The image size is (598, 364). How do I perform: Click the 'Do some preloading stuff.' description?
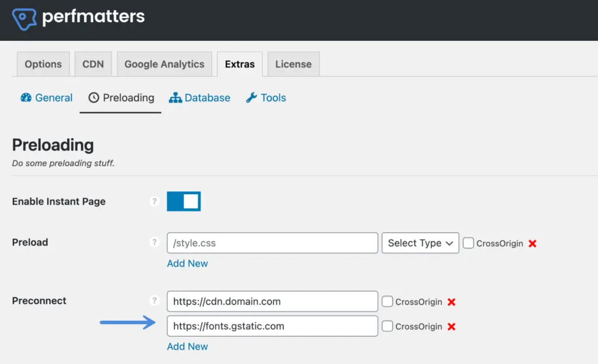click(63, 163)
